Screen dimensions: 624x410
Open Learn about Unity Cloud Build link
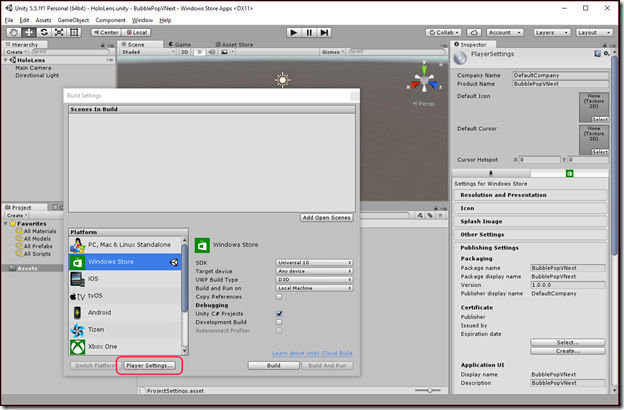[x=312, y=353]
